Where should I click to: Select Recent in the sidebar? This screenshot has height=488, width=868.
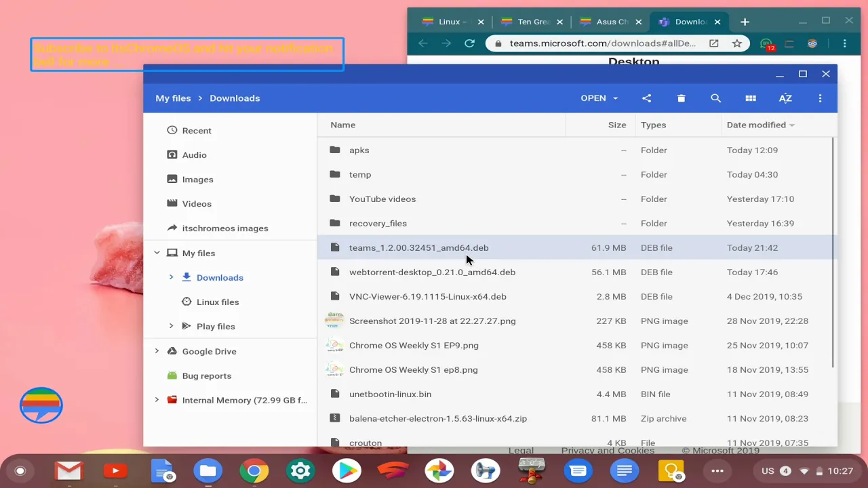click(231, 130)
